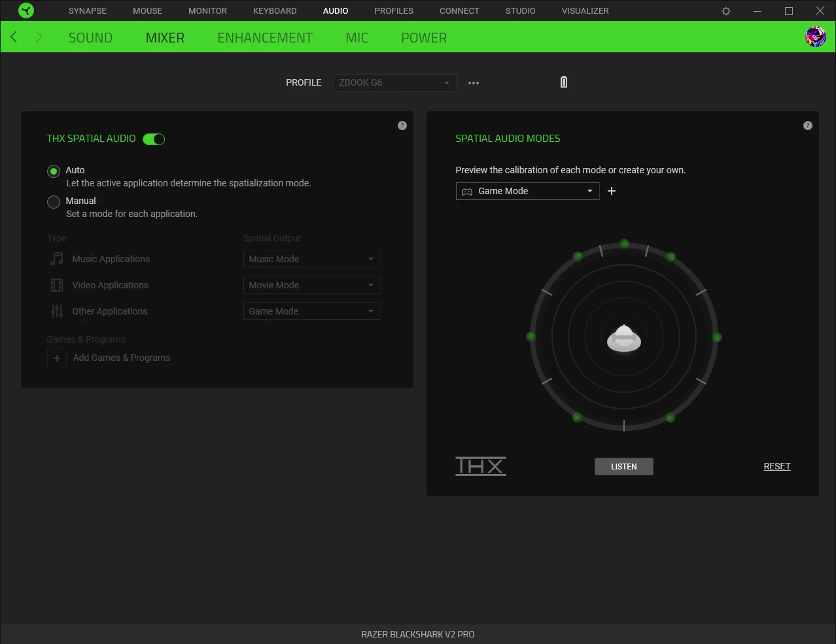This screenshot has width=836, height=644.
Task: Navigate back with the left arrow
Action: (x=14, y=37)
